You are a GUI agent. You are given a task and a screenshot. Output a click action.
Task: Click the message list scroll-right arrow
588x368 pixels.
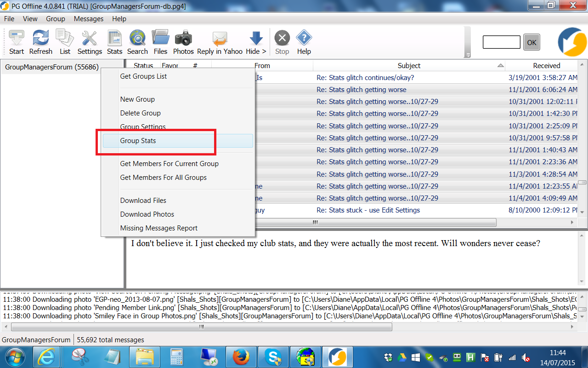pyautogui.click(x=572, y=222)
